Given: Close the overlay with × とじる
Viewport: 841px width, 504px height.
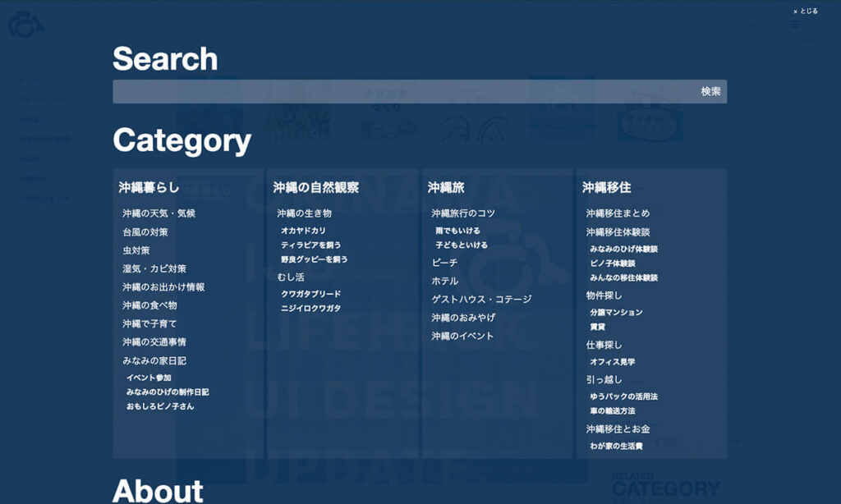Looking at the screenshot, I should [x=806, y=11].
